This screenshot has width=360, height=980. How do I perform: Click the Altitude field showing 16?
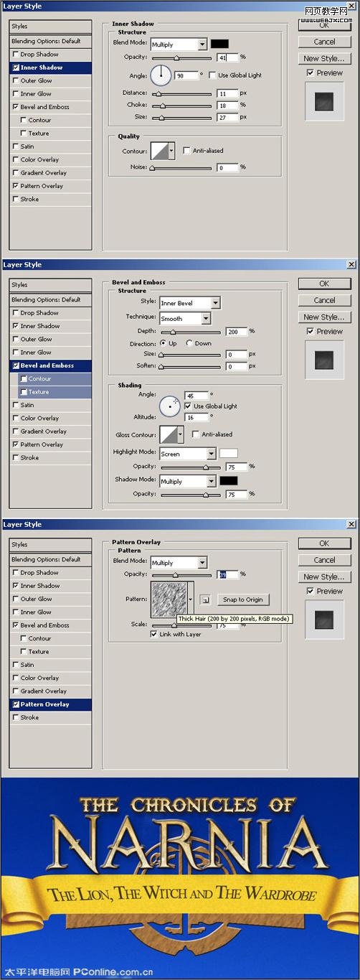[x=196, y=416]
